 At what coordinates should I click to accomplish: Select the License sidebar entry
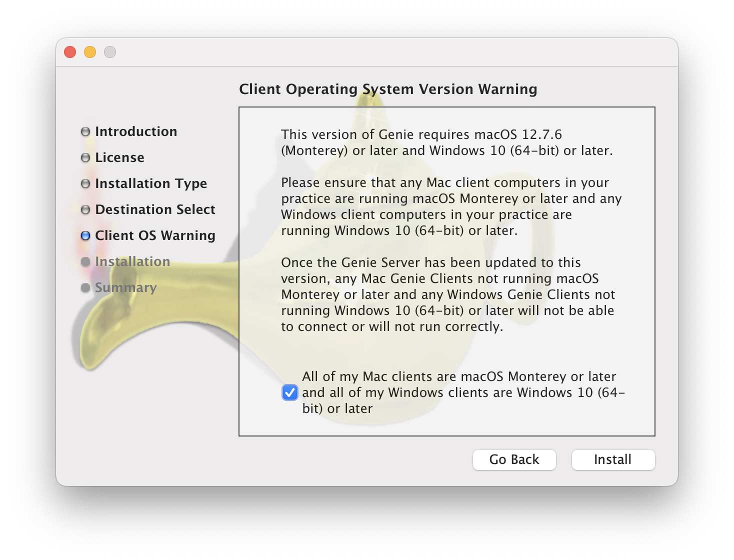pos(120,157)
